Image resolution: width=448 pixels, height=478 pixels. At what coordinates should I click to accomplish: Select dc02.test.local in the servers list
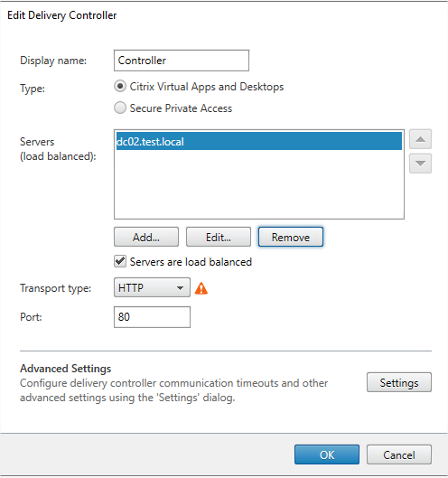click(259, 141)
